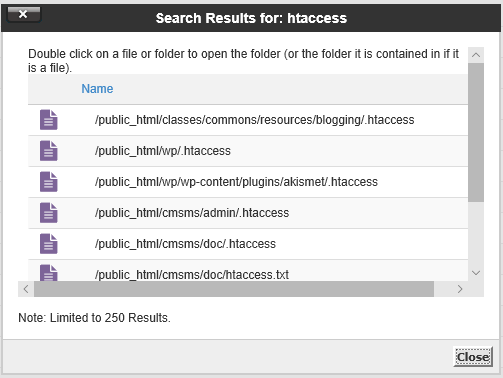The image size is (503, 378).
Task: Click the vertical scrollbar thumb
Action: pyautogui.click(x=476, y=132)
